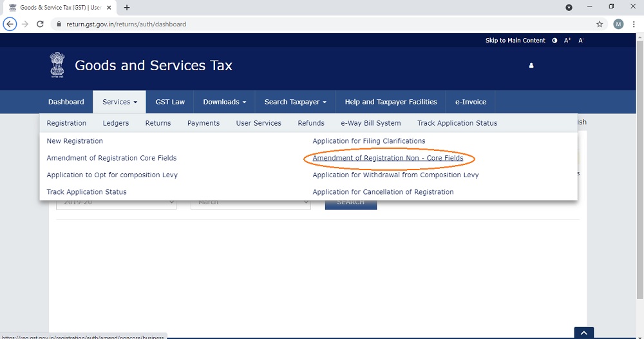Open the GST Law menu item

click(x=170, y=102)
